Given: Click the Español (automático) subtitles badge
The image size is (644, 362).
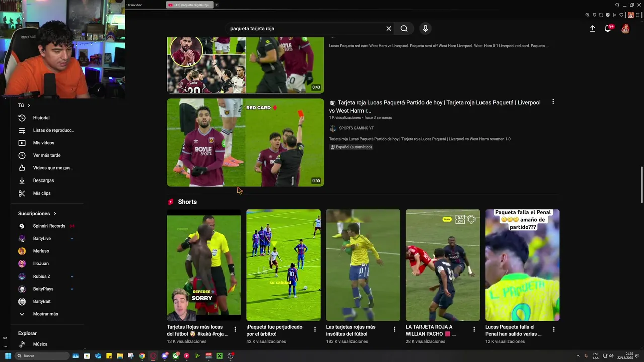Looking at the screenshot, I should pyautogui.click(x=351, y=147).
